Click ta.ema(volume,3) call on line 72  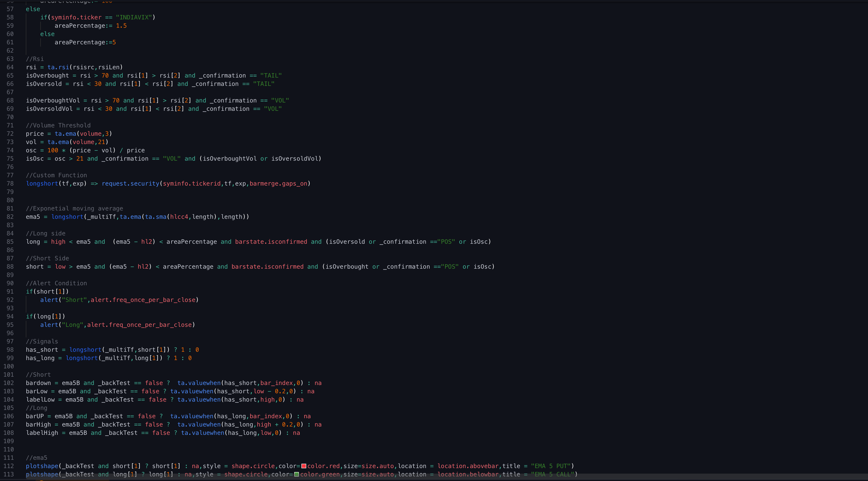[x=83, y=134]
